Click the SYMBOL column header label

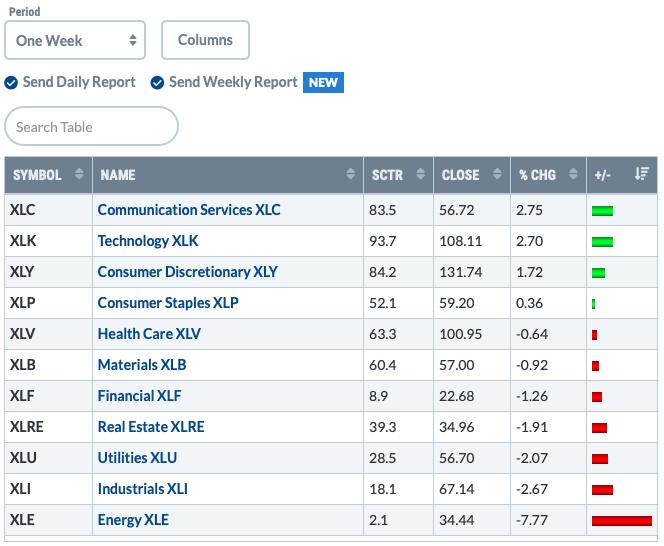pyautogui.click(x=37, y=175)
